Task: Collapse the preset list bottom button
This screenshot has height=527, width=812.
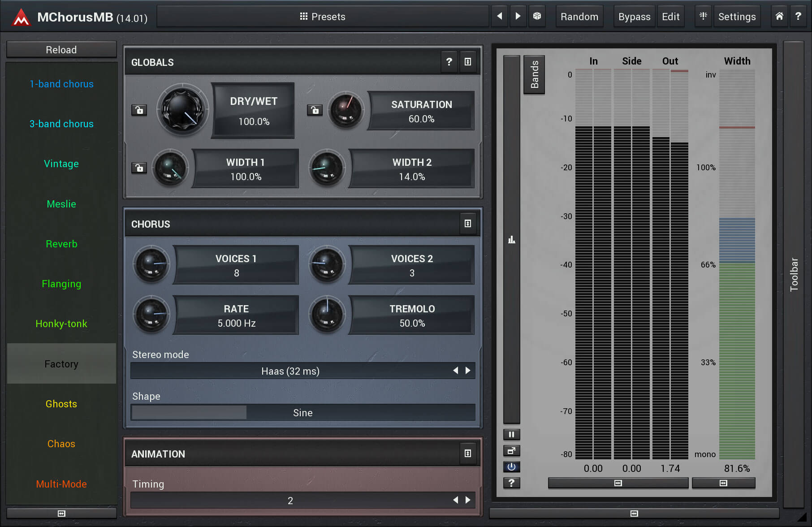Action: (61, 513)
